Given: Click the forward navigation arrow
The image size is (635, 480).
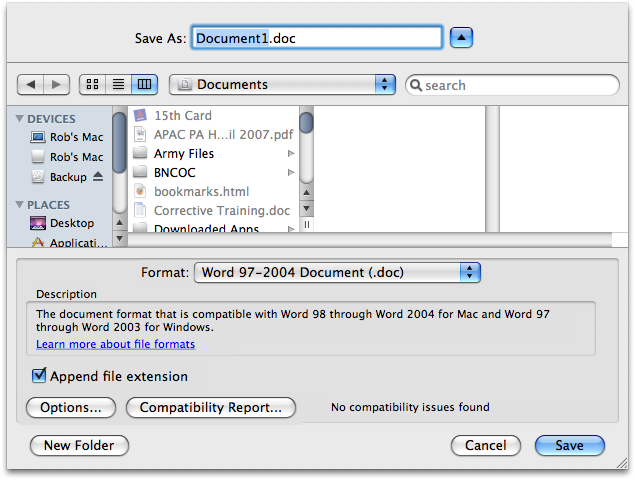Looking at the screenshot, I should (x=56, y=85).
